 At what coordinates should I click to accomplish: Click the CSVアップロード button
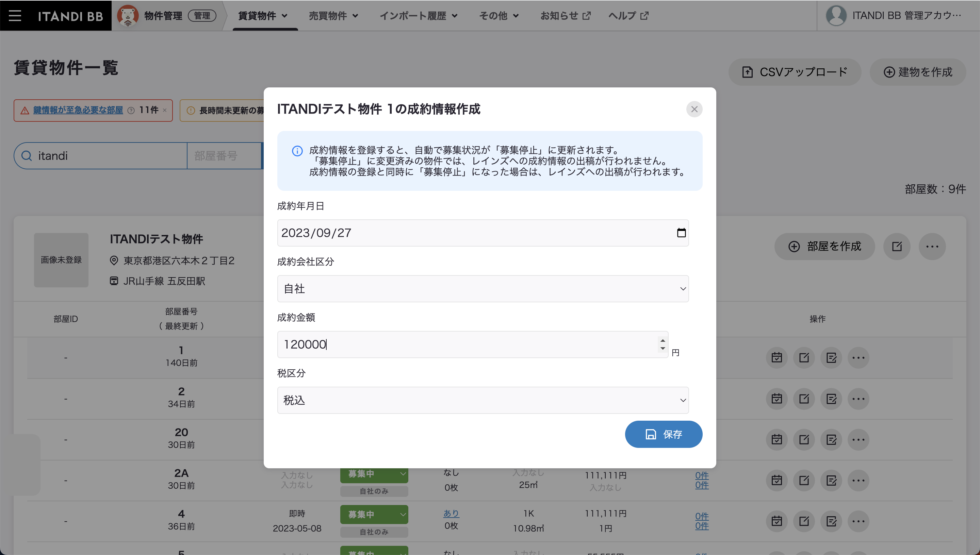(795, 72)
